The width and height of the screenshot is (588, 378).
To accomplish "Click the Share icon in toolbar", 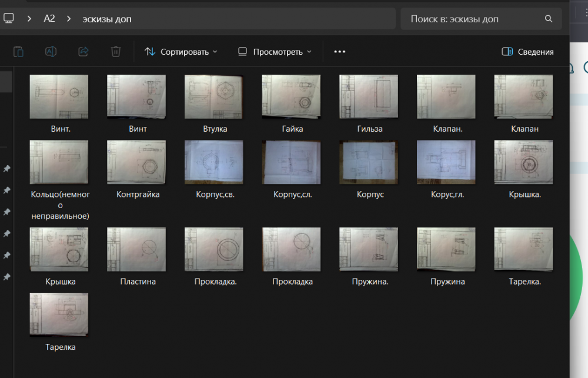I will click(83, 52).
